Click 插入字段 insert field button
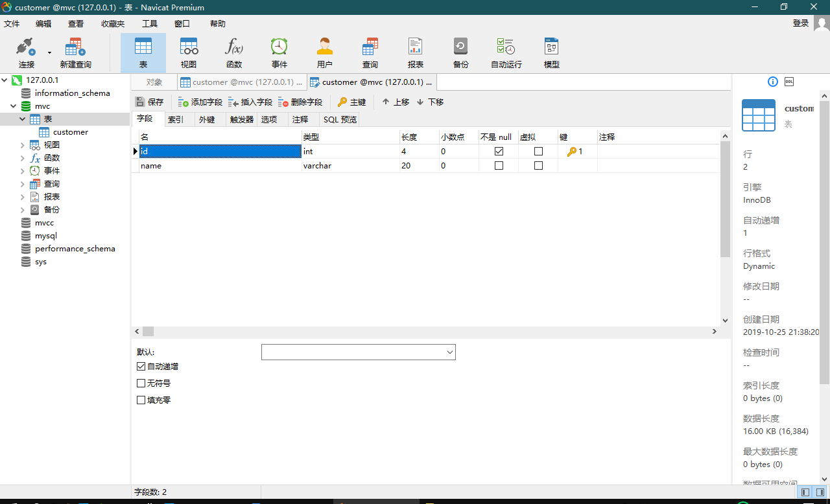Screen dimensions: 830x504 tap(250, 102)
